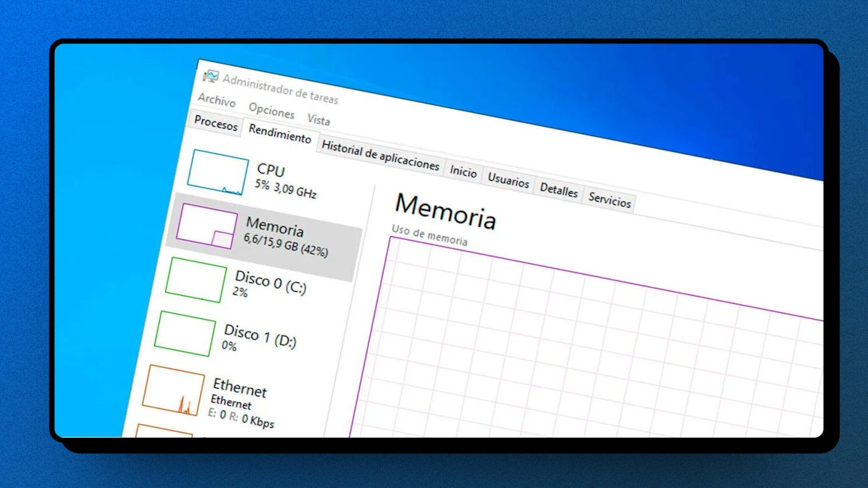The width and height of the screenshot is (868, 488).
Task: Select the Ethernet heading in the sidebar
Action: pyautogui.click(x=240, y=388)
